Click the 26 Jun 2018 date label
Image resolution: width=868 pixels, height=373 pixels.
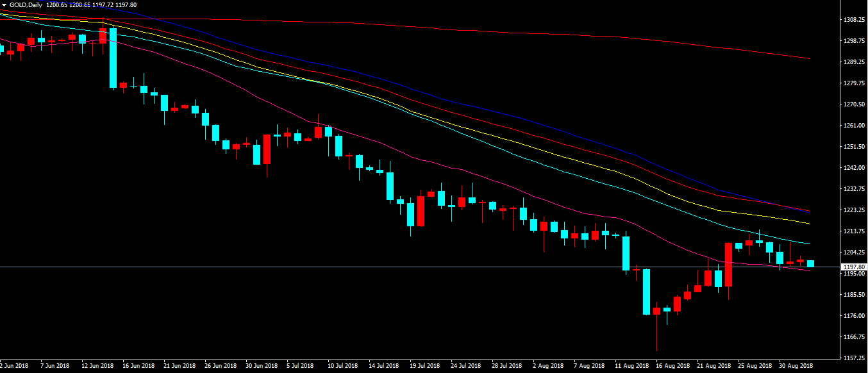(x=221, y=366)
